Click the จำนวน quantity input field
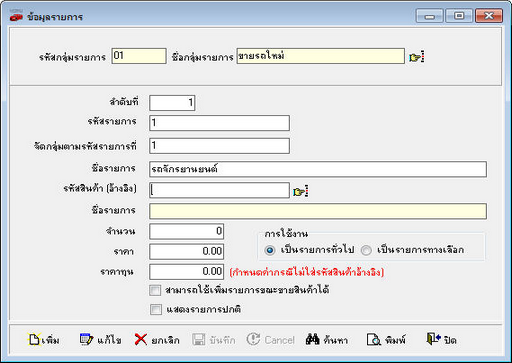The height and width of the screenshot is (363, 512). 186,231
